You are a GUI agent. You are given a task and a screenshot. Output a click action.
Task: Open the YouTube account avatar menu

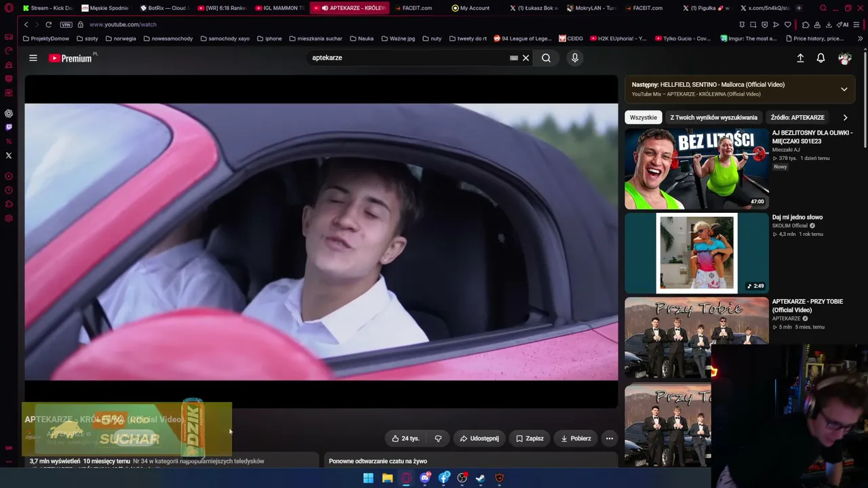[x=844, y=58]
